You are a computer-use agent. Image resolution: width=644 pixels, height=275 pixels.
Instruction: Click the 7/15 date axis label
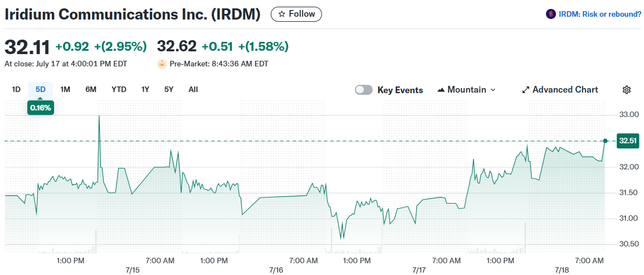[134, 270]
